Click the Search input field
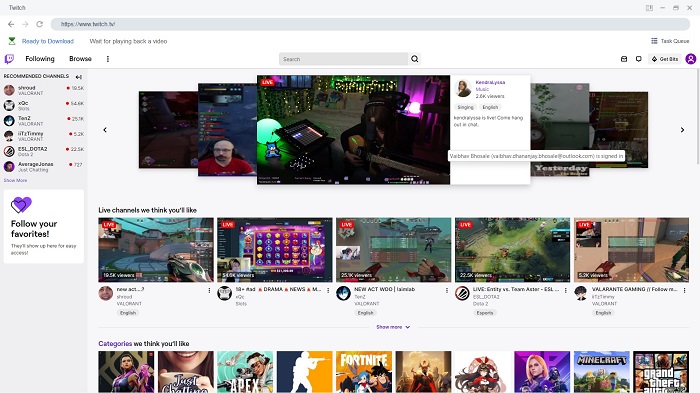The height and width of the screenshot is (393, 700). point(343,59)
